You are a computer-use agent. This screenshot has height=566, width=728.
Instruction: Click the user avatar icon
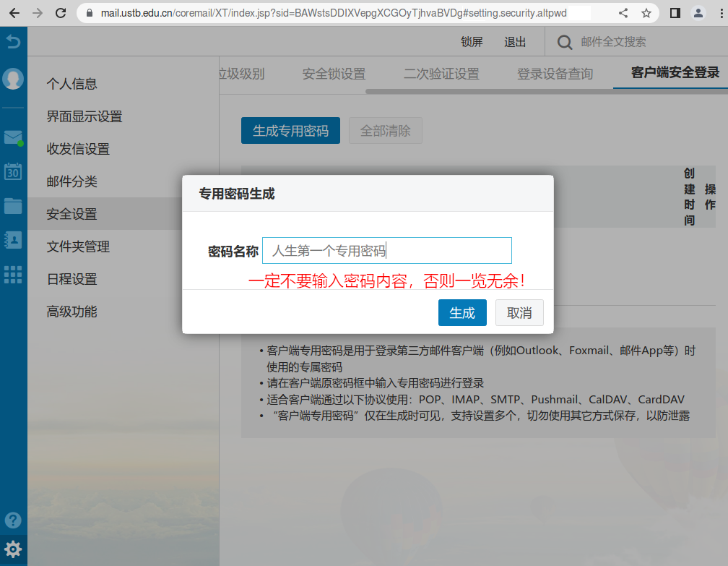pos(13,79)
